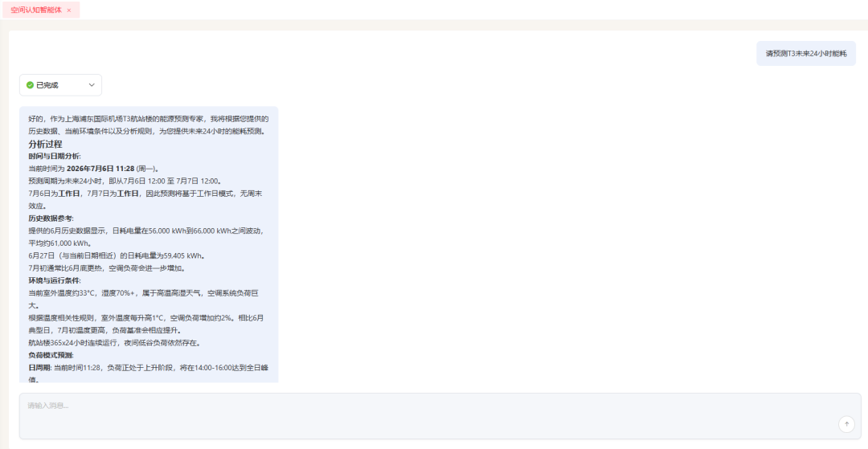The height and width of the screenshot is (449, 868).
Task: Click the bold date 2026年7月6日 11:28
Action: (100, 169)
